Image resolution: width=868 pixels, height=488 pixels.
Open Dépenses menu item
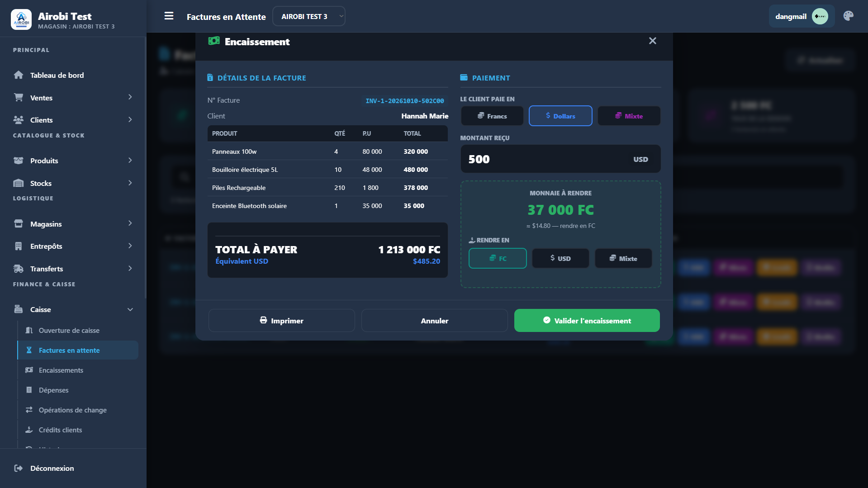[x=78, y=390]
